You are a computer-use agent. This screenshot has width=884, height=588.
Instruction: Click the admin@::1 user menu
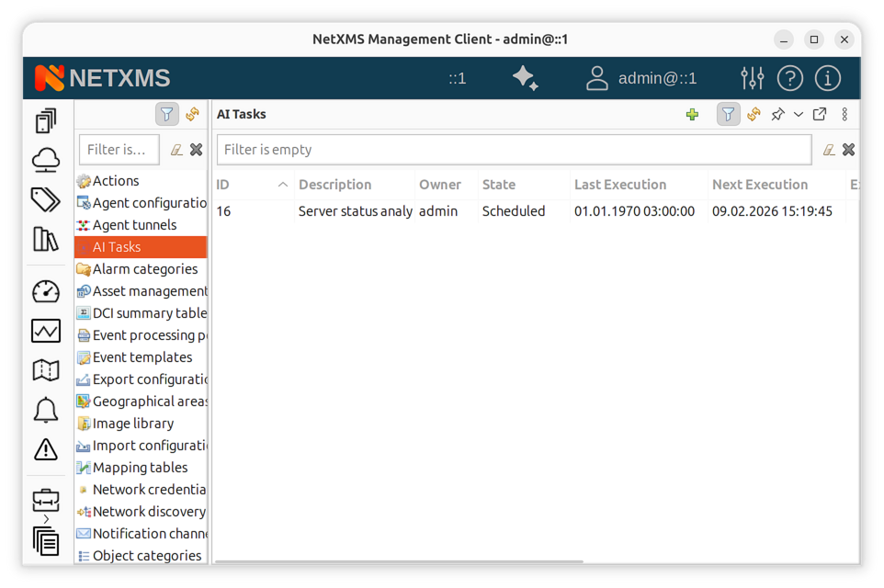(x=641, y=78)
